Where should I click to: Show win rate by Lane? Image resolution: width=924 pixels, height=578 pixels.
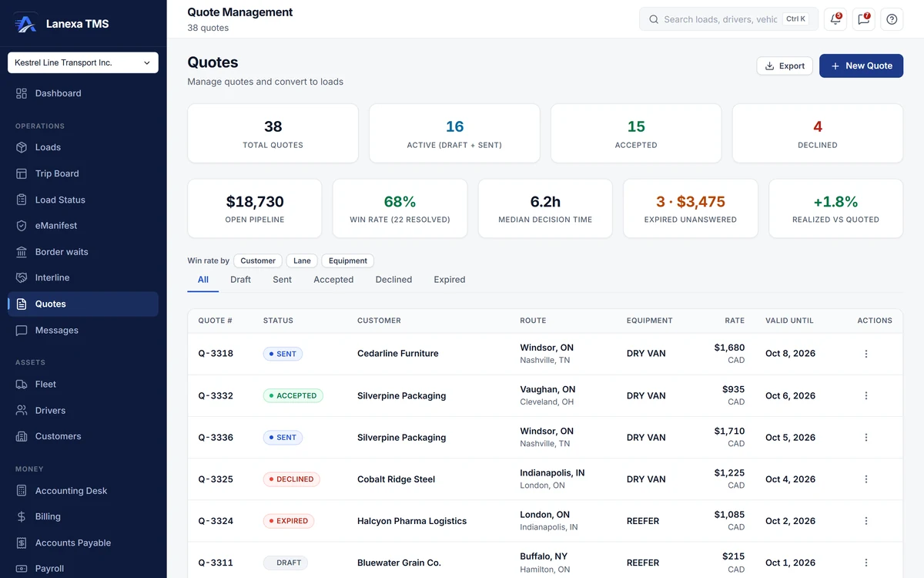coord(302,260)
